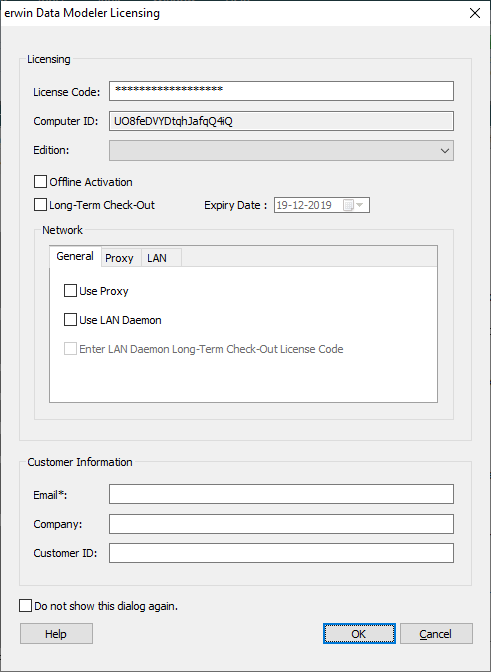Tick Do not show this dialog again
Image resolution: width=491 pixels, height=672 pixels.
point(26,606)
